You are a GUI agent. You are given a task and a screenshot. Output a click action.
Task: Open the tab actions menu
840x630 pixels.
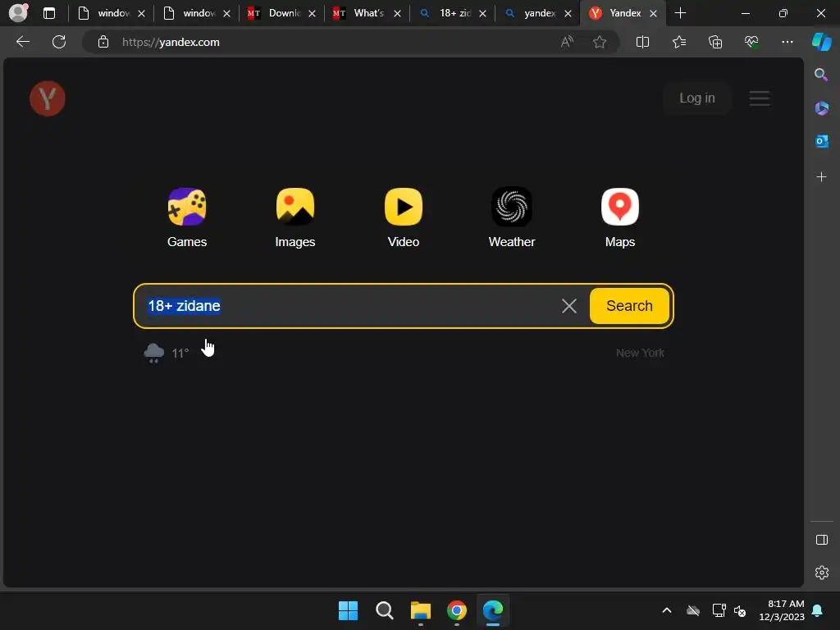(x=48, y=13)
